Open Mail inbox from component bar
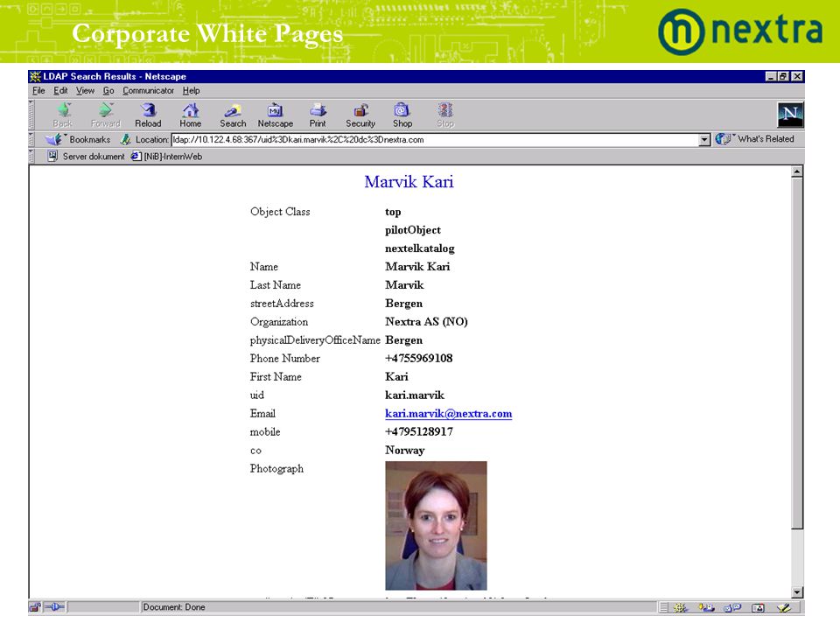This screenshot has width=840, height=630. (x=706, y=607)
